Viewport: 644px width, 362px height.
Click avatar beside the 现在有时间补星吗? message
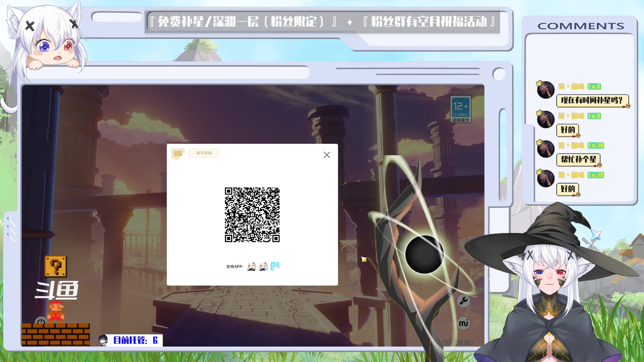(545, 90)
